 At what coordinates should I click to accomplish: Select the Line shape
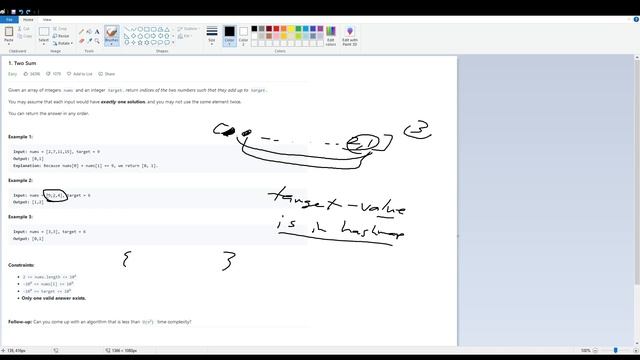point(127,29)
